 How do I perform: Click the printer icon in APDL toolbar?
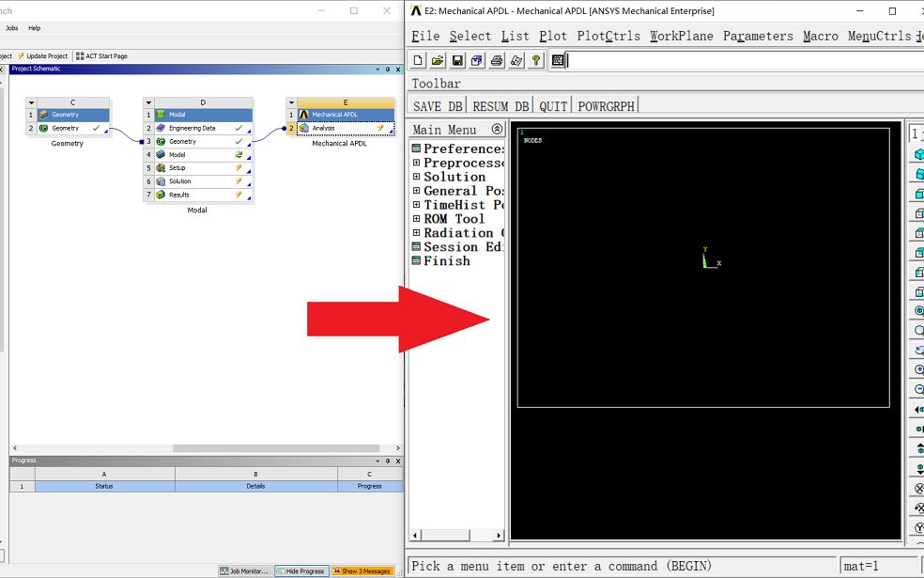[497, 60]
